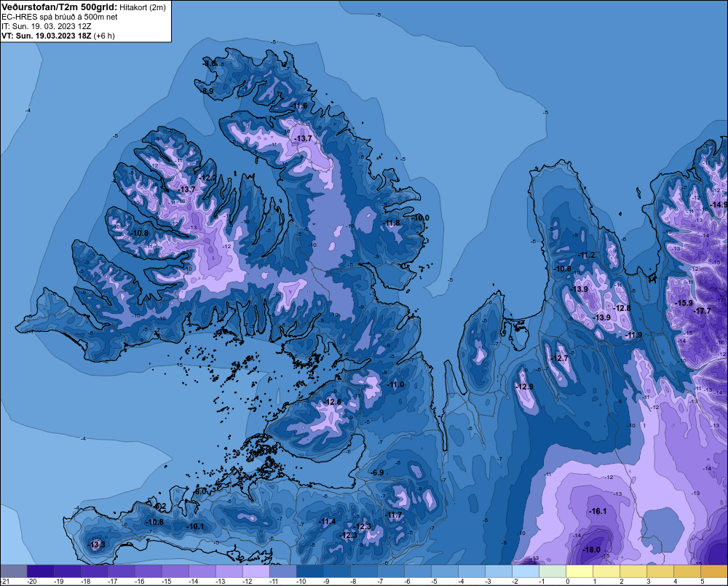Image resolution: width=728 pixels, height=586 pixels.
Task: Click the 3 label in the legend
Action: click(648, 582)
